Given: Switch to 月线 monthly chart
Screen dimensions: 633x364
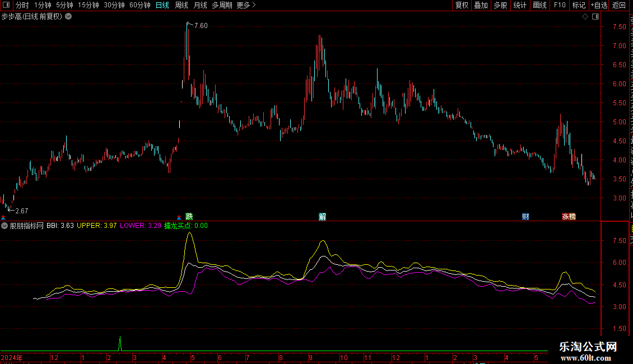Looking at the screenshot, I should tap(200, 5).
